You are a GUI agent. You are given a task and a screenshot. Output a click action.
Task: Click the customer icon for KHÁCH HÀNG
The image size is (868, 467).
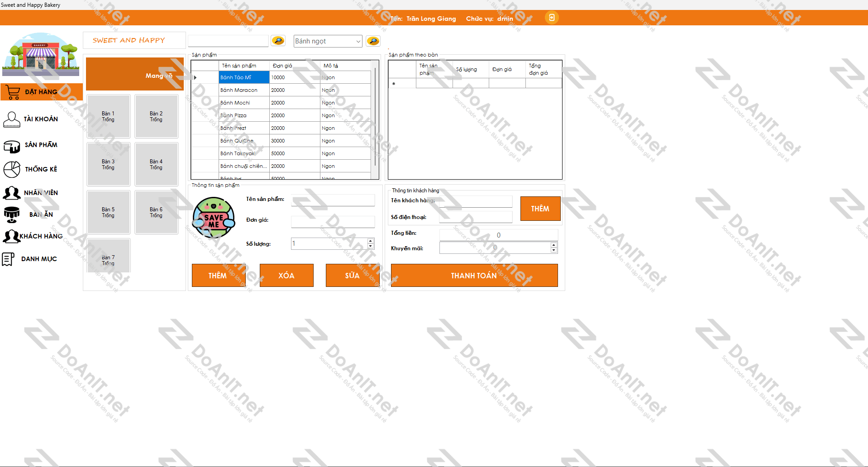tap(11, 236)
